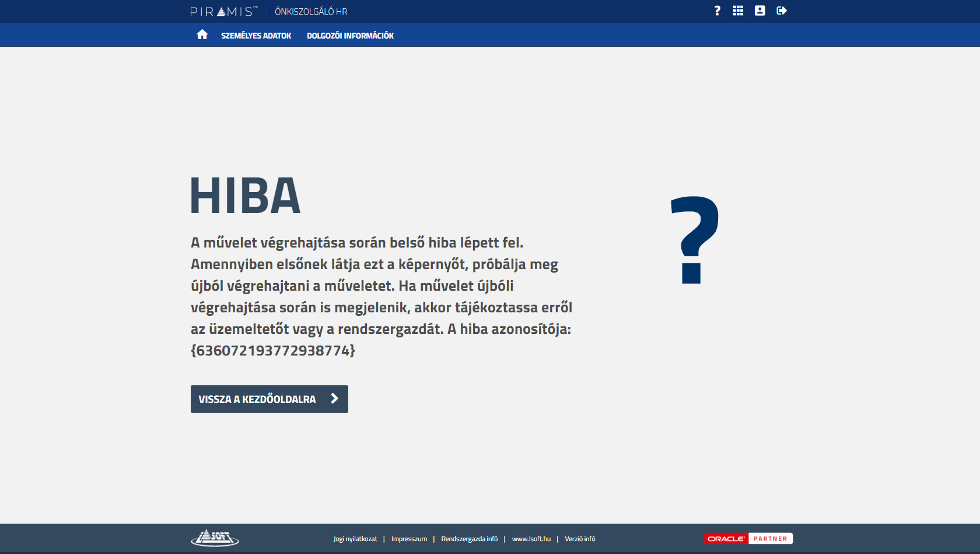Open the Jogi nyilatkozat link
980x554 pixels.
pyautogui.click(x=355, y=539)
